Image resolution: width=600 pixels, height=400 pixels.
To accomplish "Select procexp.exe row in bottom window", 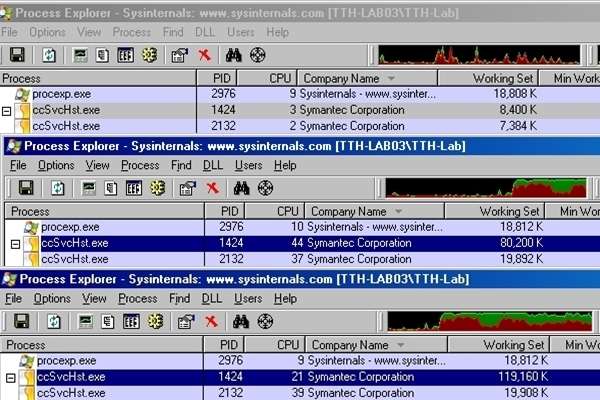I will [x=300, y=361].
